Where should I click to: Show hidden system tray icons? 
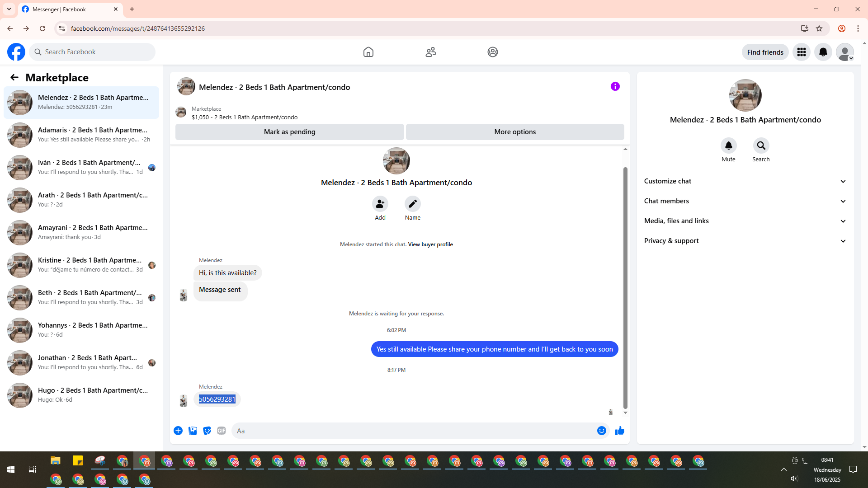pos(784,469)
